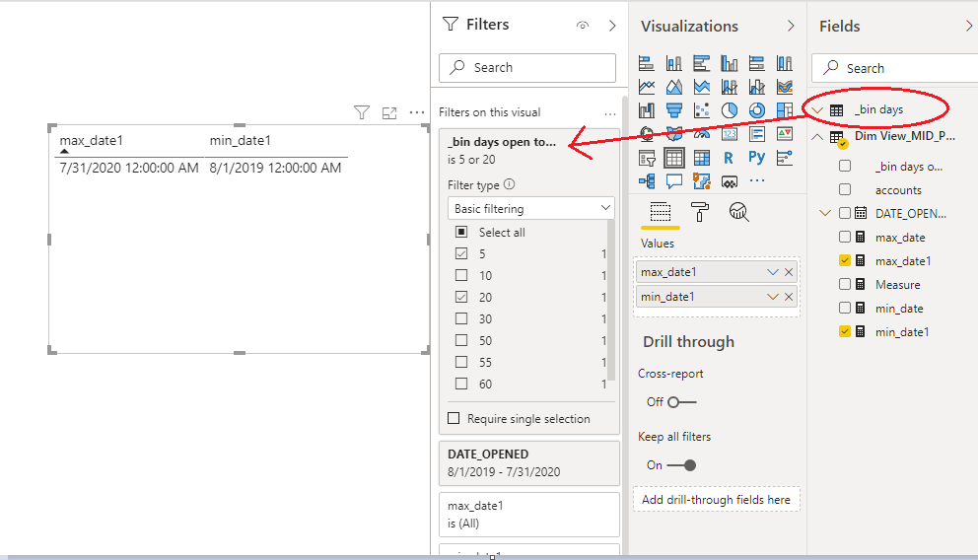Toggle Filters pane visibility eye icon

[583, 26]
